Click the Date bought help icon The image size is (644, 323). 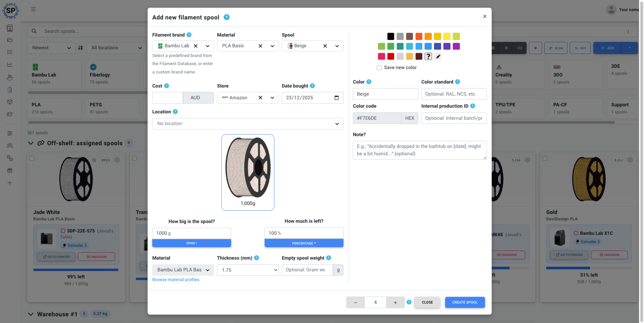(312, 86)
